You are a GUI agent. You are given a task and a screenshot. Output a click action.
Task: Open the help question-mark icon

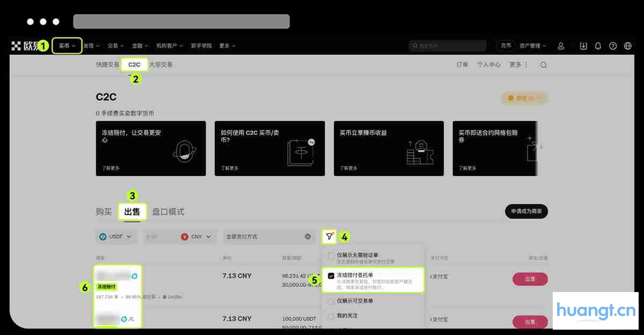(612, 46)
